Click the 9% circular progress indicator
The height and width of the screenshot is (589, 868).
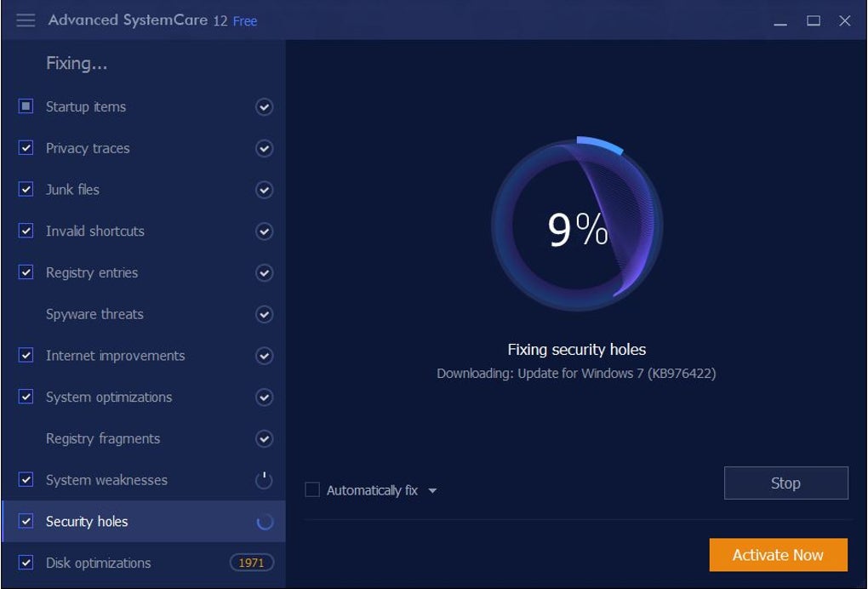(577, 225)
